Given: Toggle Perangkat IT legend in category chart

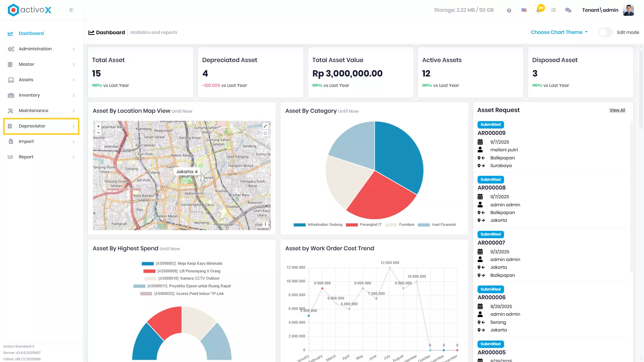Looking at the screenshot, I should 364,225.
